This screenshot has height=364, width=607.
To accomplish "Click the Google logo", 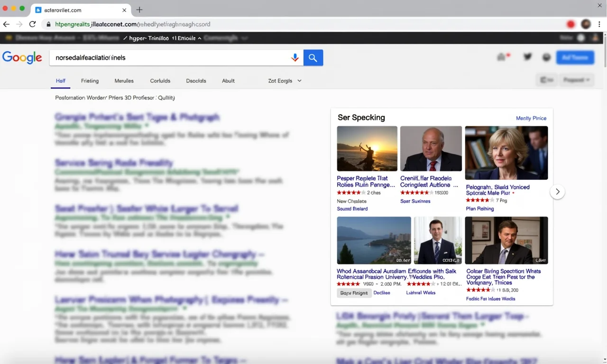I will pos(22,58).
